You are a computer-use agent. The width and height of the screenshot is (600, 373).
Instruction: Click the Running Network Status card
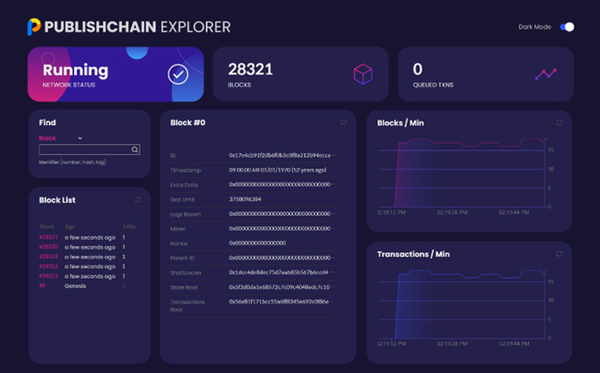pyautogui.click(x=116, y=74)
